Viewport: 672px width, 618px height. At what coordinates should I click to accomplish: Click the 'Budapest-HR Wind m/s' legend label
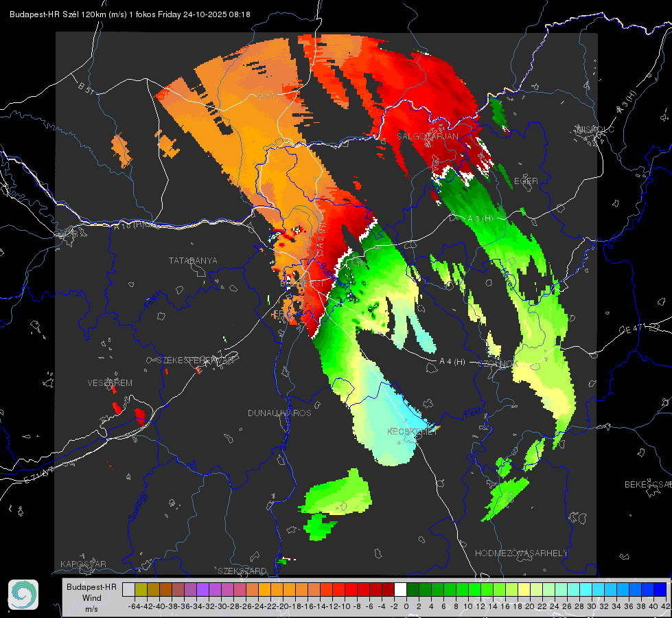click(92, 598)
